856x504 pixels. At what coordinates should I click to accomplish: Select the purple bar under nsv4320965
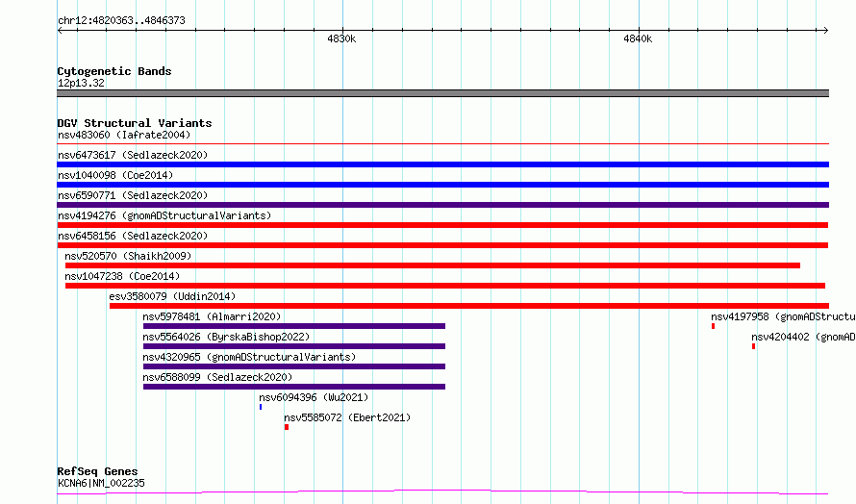(294, 366)
